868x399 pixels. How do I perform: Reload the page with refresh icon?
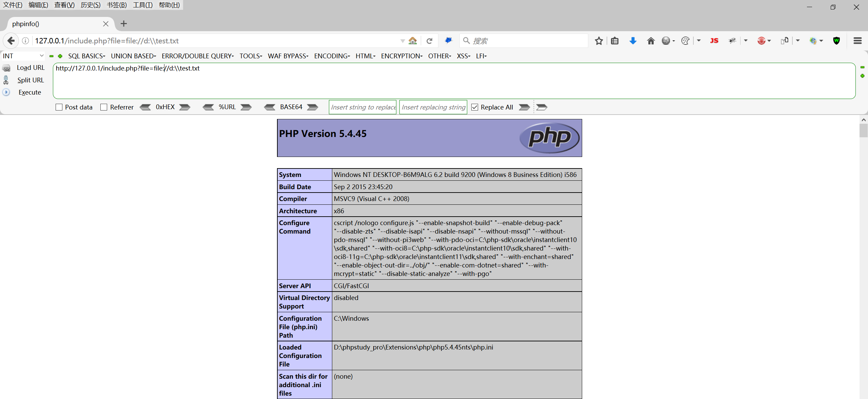click(x=429, y=41)
